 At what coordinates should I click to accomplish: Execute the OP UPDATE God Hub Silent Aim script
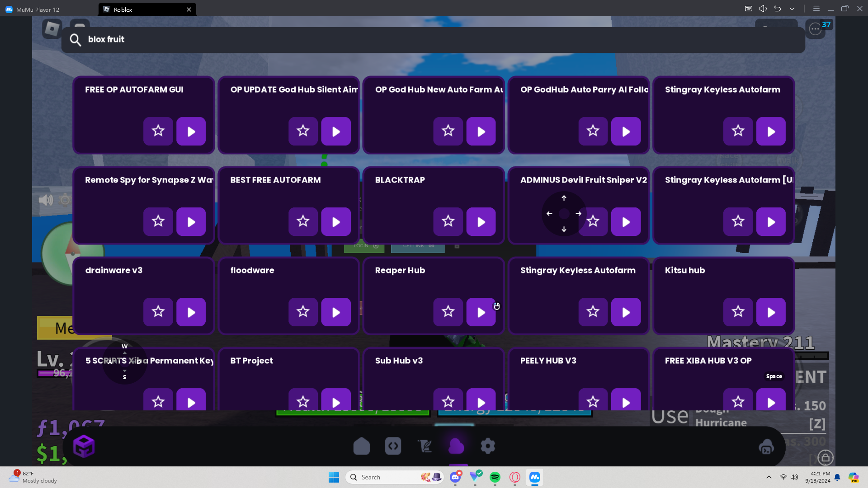pos(336,131)
